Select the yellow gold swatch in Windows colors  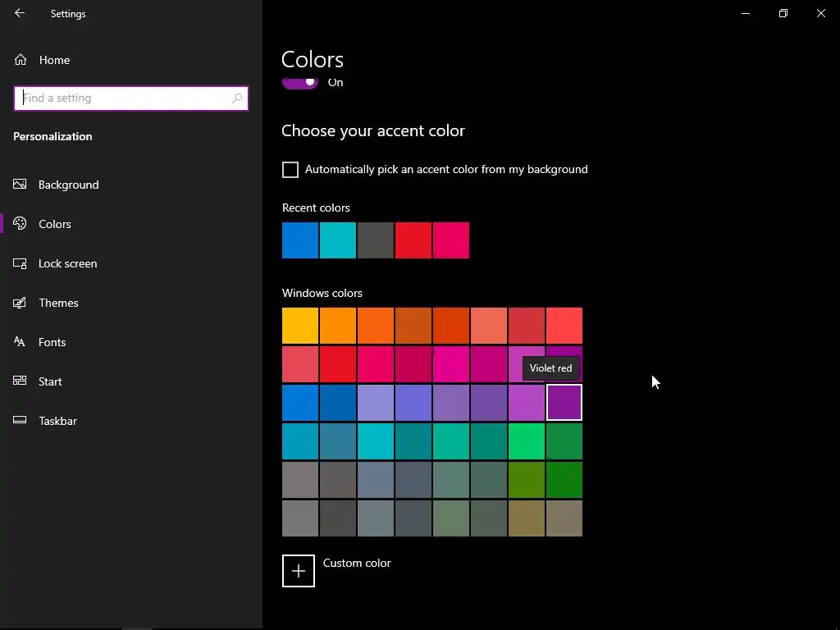tap(300, 326)
